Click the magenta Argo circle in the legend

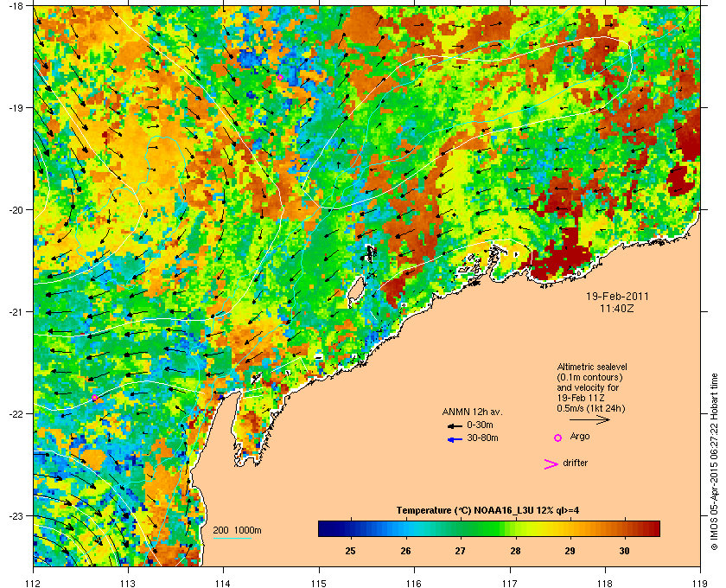click(558, 438)
